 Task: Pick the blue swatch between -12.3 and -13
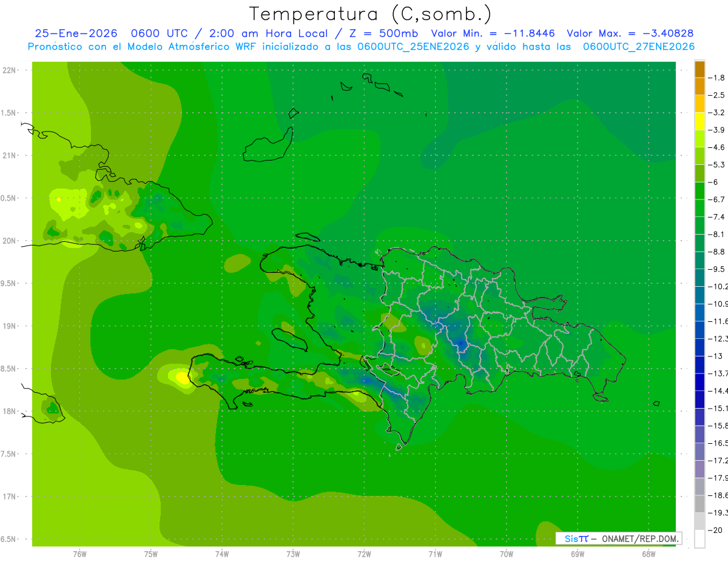click(699, 347)
